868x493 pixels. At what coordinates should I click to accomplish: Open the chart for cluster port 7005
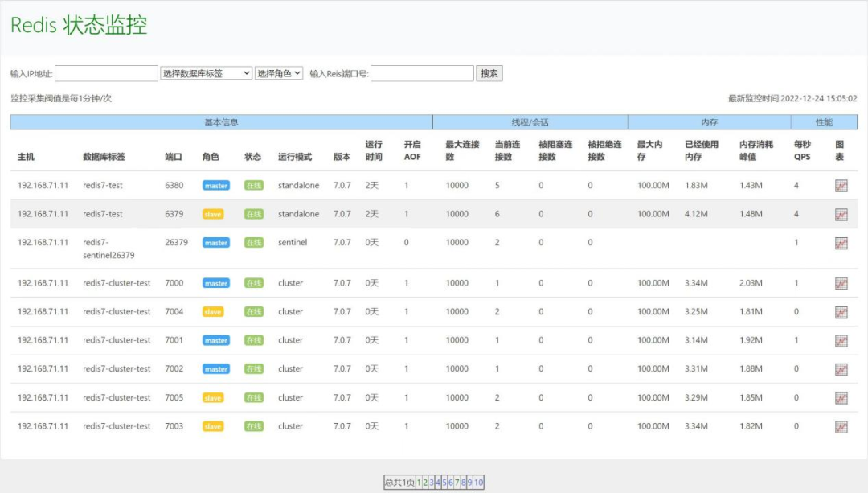[842, 397]
